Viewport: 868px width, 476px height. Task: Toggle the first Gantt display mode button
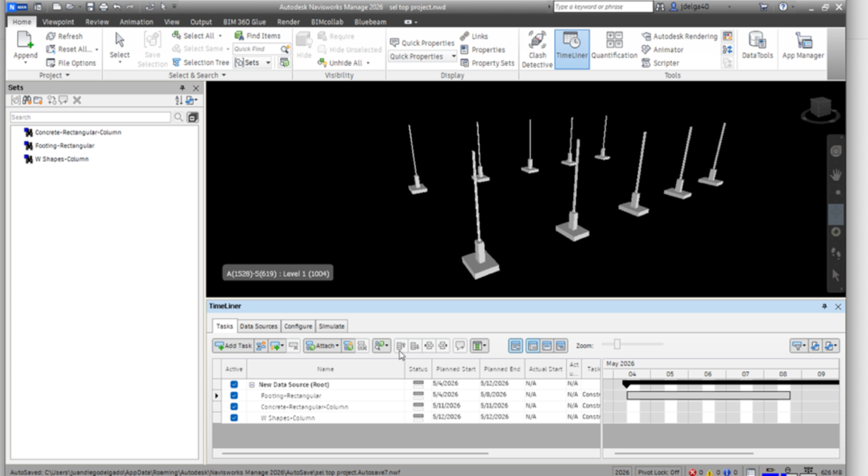pyautogui.click(x=515, y=346)
